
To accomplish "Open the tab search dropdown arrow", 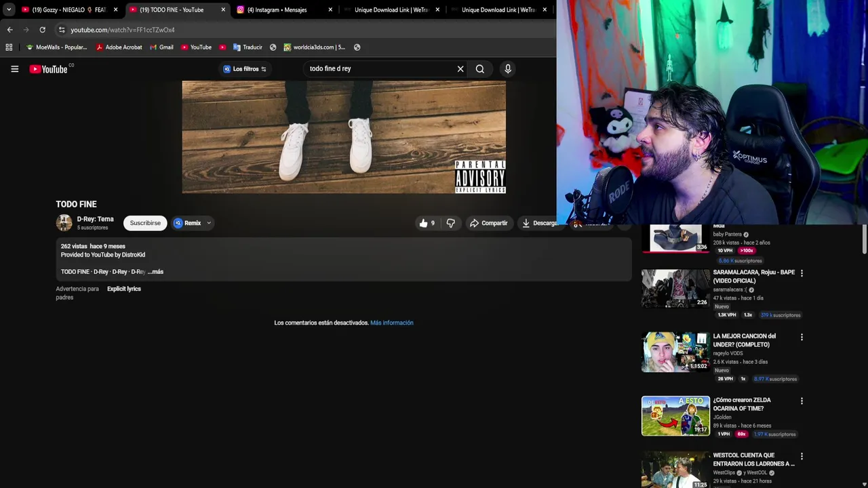I will pos(8,9).
